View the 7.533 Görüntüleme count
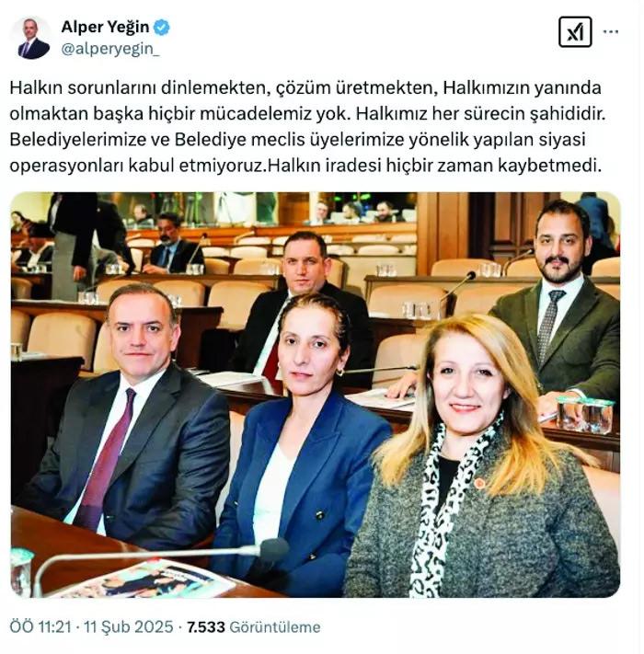 pos(254,627)
